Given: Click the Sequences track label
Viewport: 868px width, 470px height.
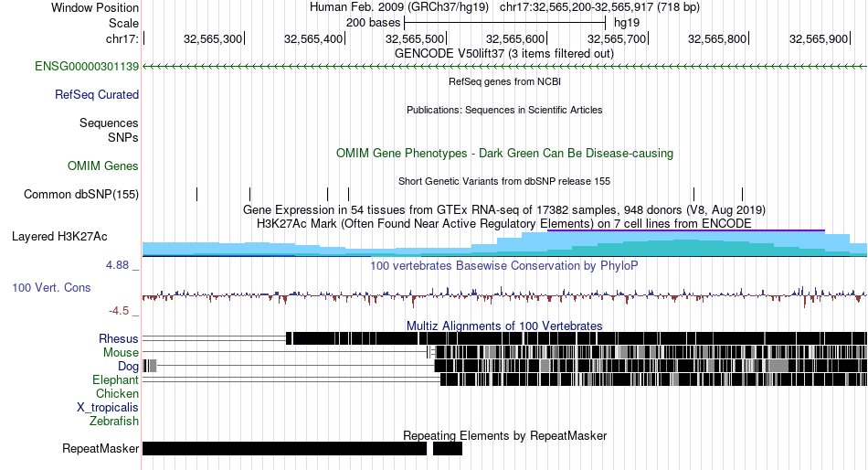Looking at the screenshot, I should 109,123.
